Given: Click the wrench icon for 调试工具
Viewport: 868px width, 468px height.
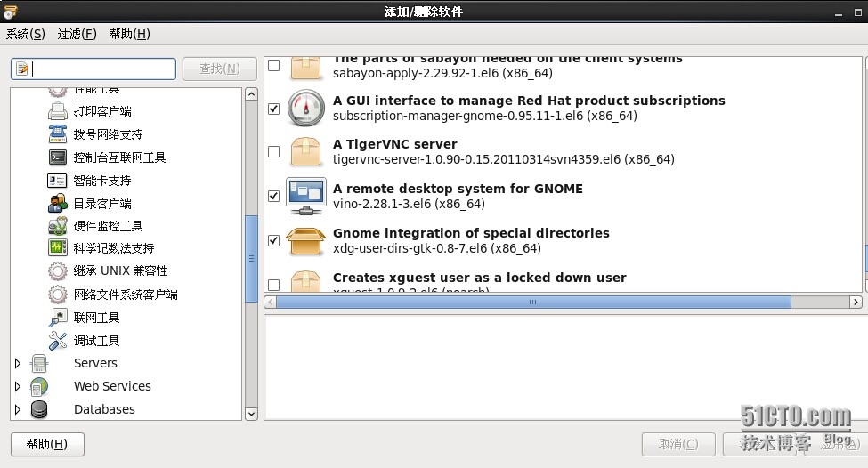Looking at the screenshot, I should [58, 341].
